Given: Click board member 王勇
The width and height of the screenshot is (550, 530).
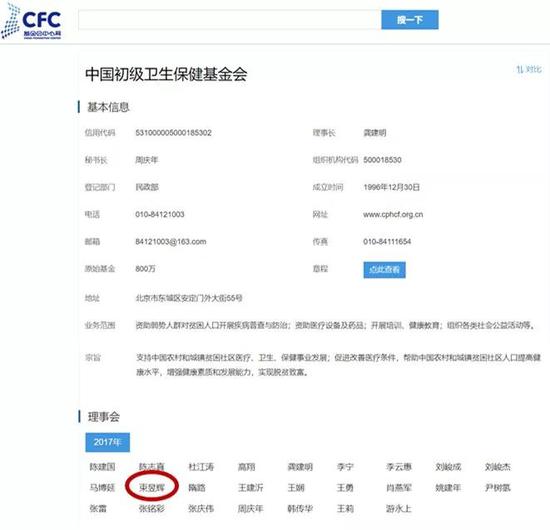Looking at the screenshot, I should click(x=345, y=488).
